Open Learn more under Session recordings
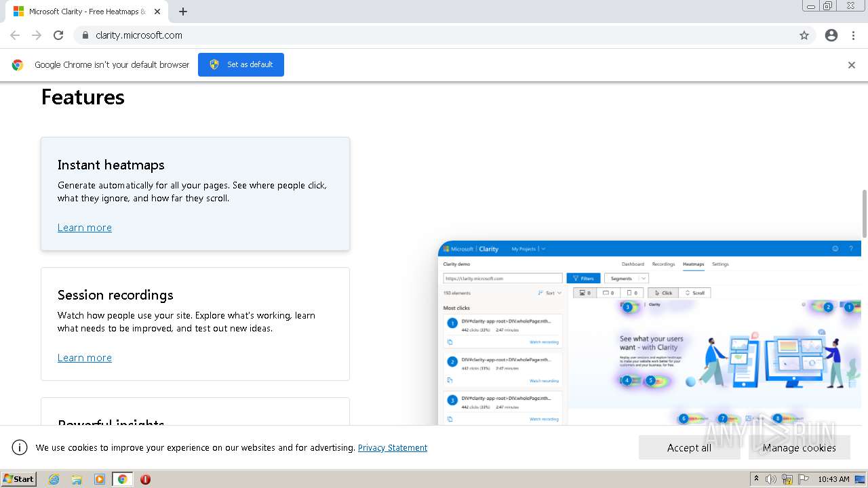 (85, 358)
